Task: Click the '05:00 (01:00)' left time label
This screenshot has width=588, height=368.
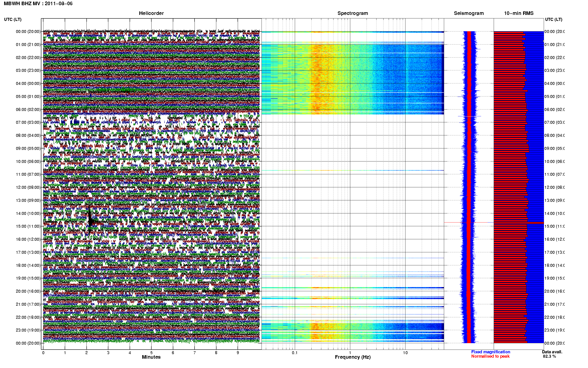Action: [28, 96]
